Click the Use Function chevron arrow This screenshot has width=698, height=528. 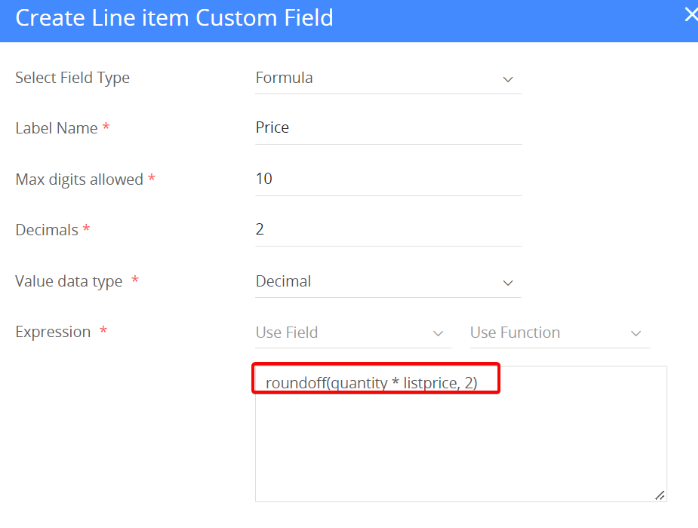[635, 333]
